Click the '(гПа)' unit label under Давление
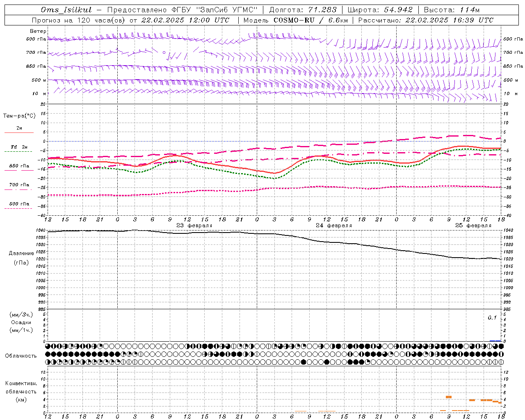 [x=21, y=263]
